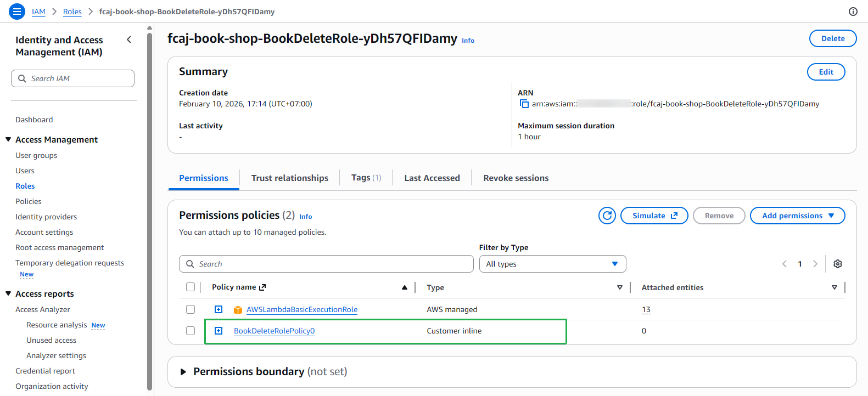
Task: Click the IAM breadcrumb link
Action: click(x=38, y=12)
